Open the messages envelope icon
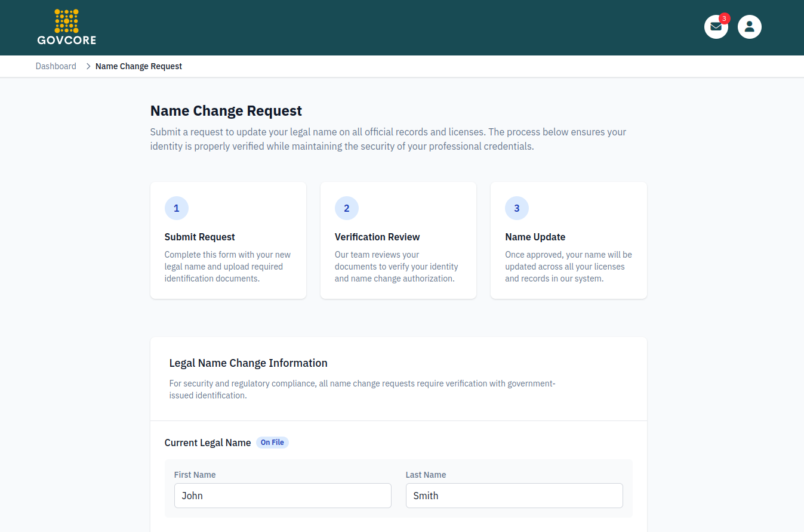 (x=716, y=27)
